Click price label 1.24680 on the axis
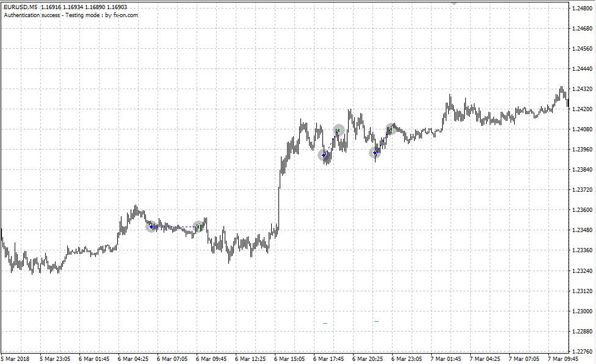Viewport: 596px width, 364px height. click(x=582, y=28)
